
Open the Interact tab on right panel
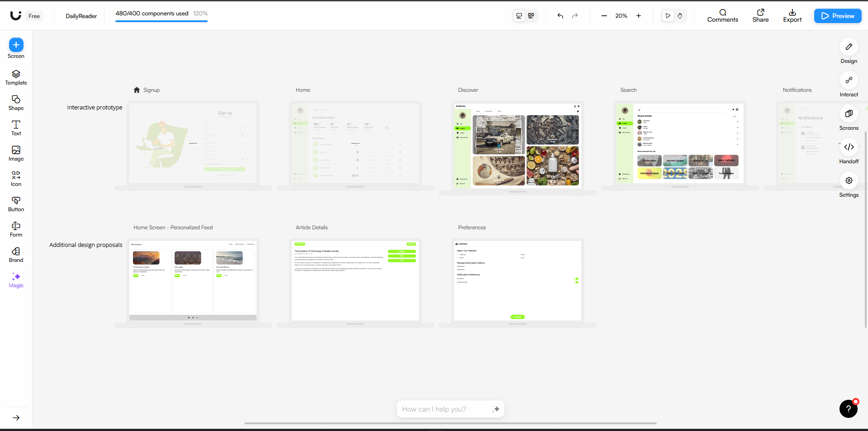click(849, 85)
